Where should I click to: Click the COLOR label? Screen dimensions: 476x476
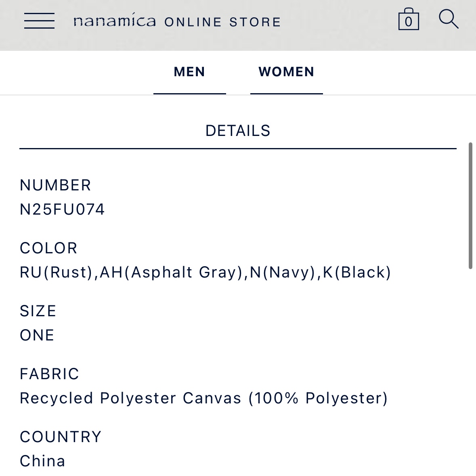coord(48,248)
